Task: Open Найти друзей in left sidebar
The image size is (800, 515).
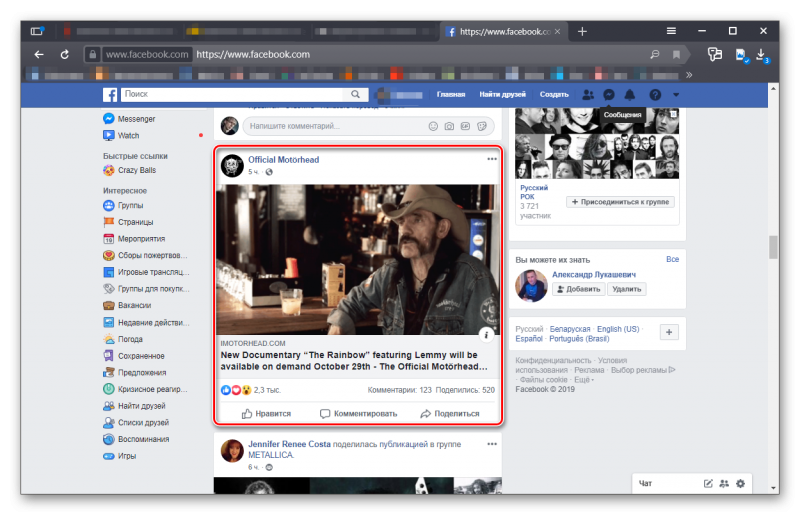Action: pos(135,406)
